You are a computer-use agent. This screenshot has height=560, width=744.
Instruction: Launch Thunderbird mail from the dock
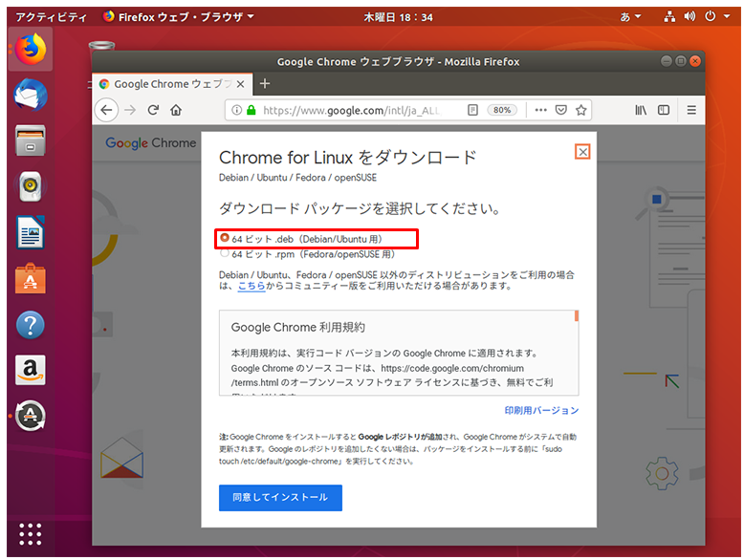click(31, 96)
